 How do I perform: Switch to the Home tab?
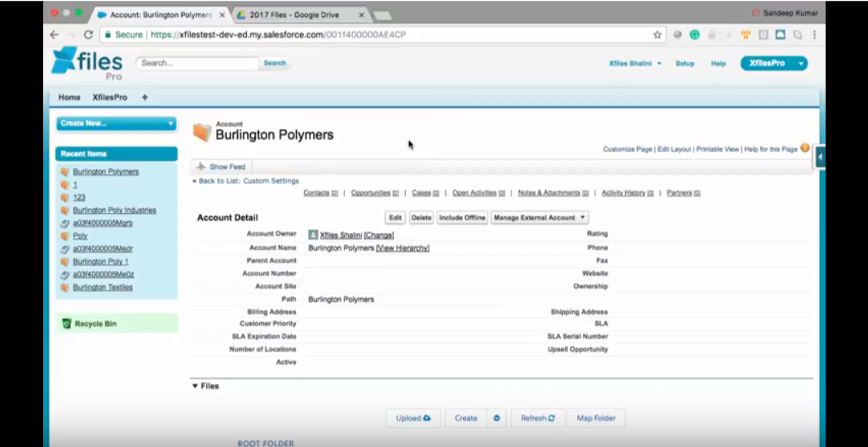(69, 97)
